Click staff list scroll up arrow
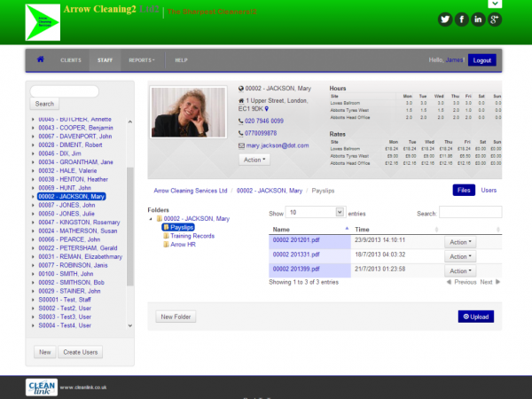Screen dimensions: 532x399 (x=130, y=121)
